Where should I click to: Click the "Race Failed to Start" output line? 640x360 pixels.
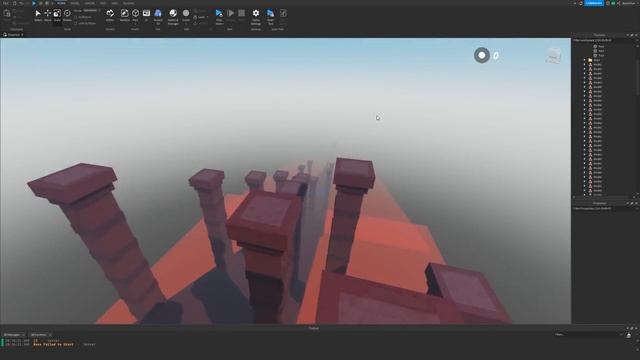click(x=53, y=344)
